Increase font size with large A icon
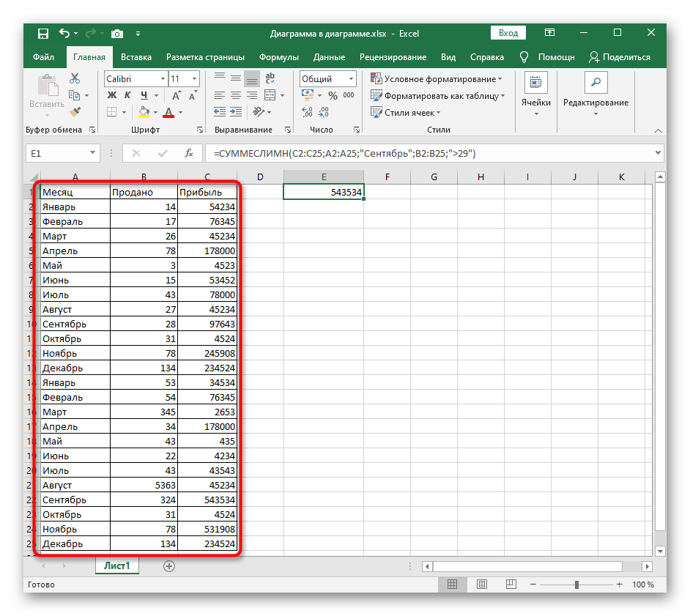This screenshot has width=690, height=616. tap(176, 96)
